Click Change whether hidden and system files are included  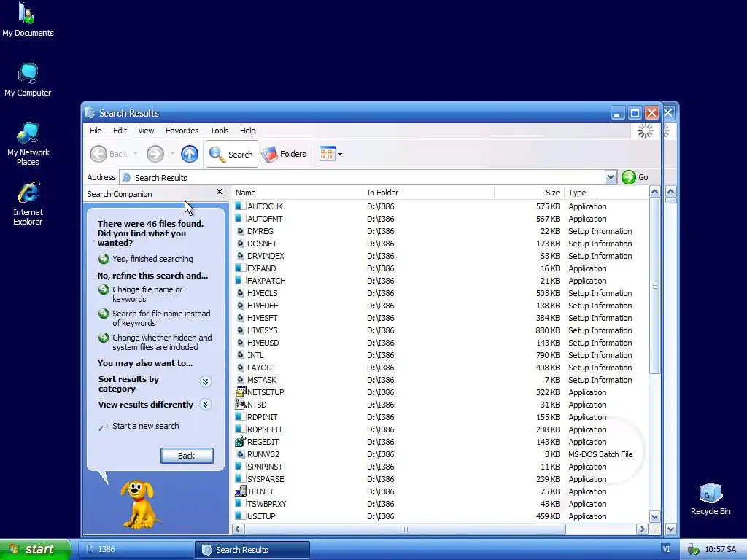pos(162,343)
